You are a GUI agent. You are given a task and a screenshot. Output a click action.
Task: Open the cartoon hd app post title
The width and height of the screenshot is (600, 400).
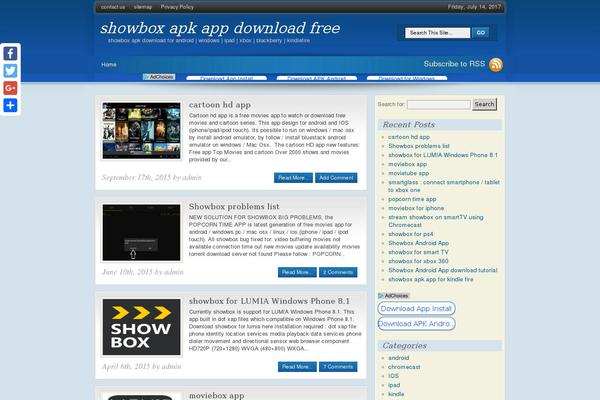pyautogui.click(x=220, y=104)
